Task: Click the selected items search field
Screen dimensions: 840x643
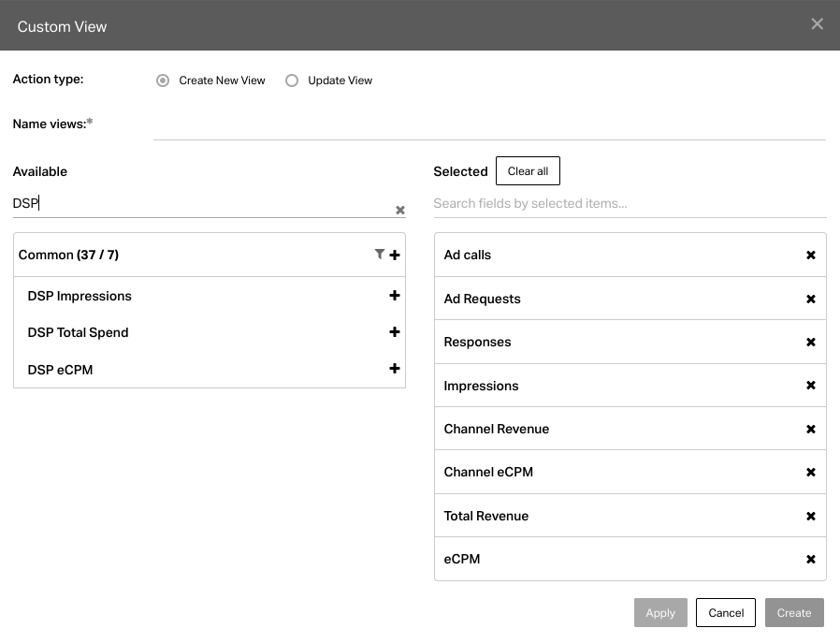Action: [630, 203]
